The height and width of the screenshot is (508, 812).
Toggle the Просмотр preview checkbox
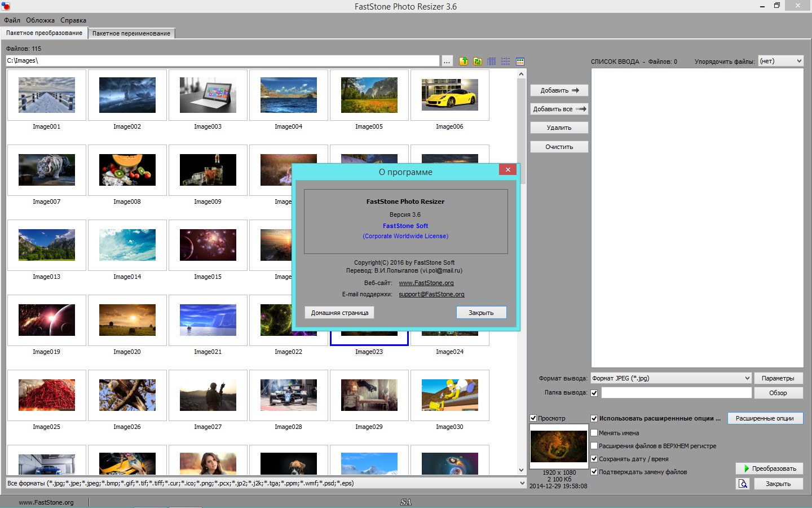(533, 418)
